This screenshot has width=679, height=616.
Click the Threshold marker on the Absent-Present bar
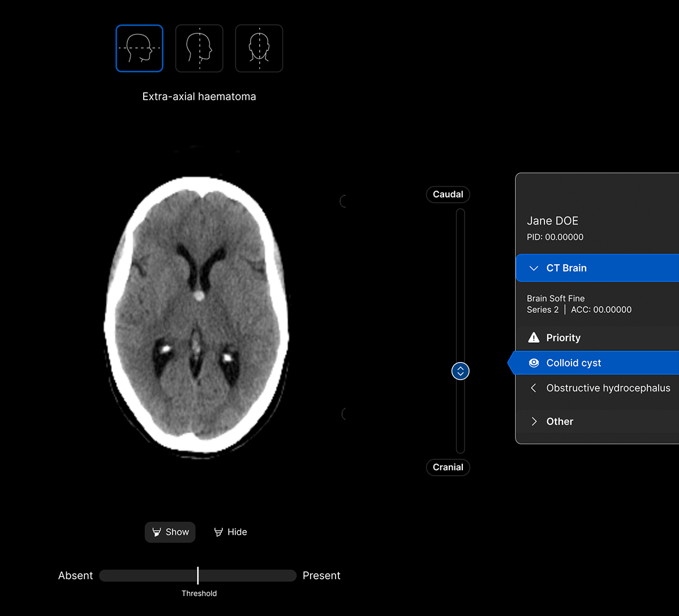tap(198, 575)
